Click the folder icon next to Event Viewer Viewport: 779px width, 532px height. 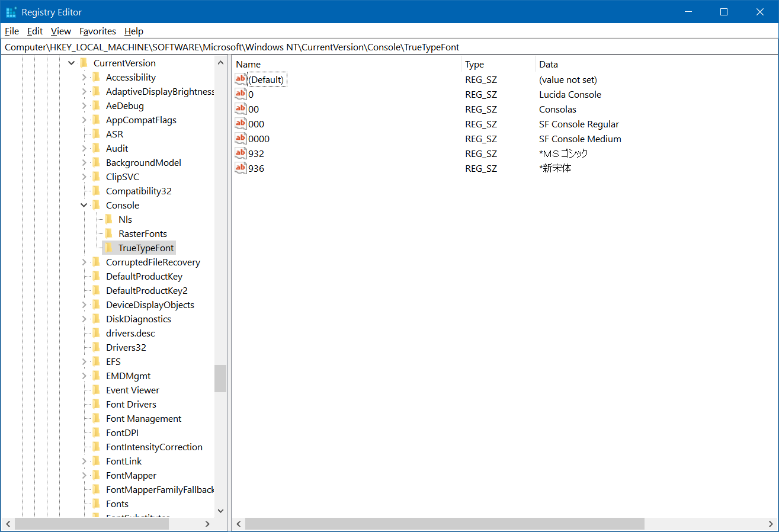coord(96,390)
